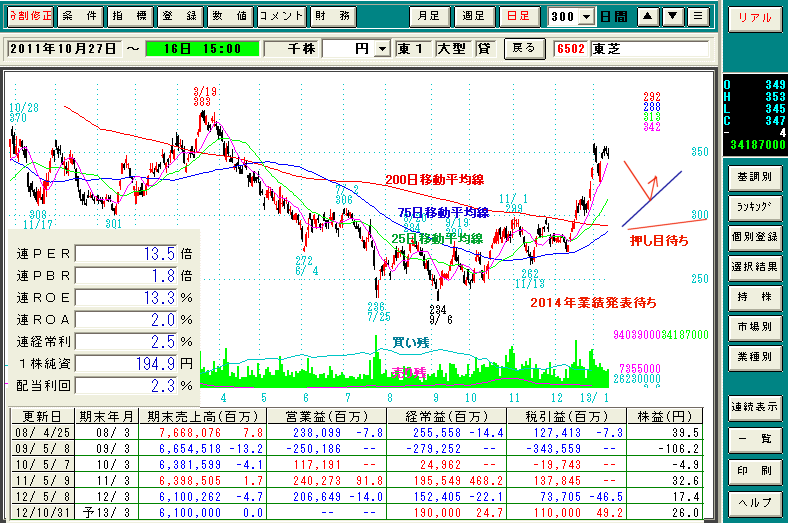Click the 連続表示 continuous display button
Viewport: 788px width, 523px height.
tap(754, 407)
